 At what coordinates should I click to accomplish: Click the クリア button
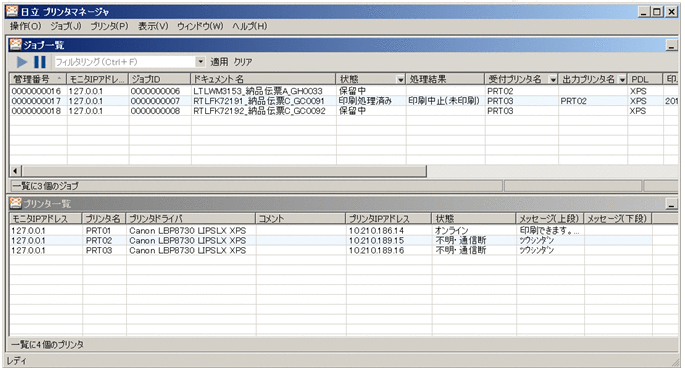click(x=242, y=62)
